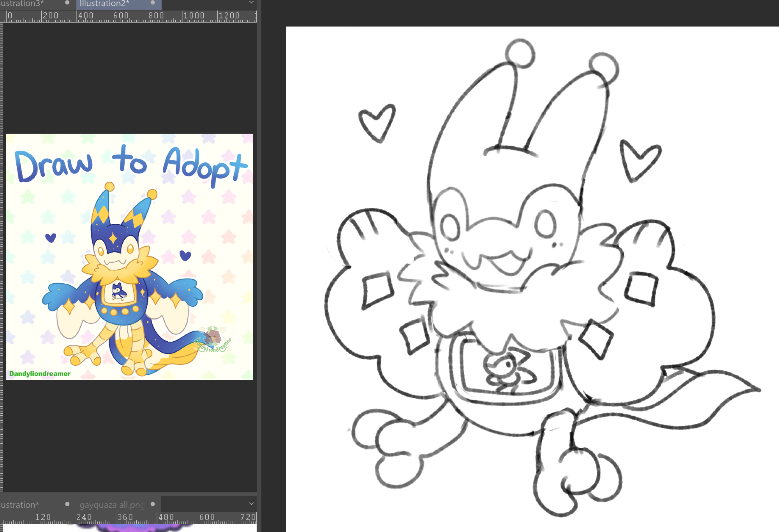Click the horizontal ruler above the reference canvas
Screen dimensions: 779x532
130,16
